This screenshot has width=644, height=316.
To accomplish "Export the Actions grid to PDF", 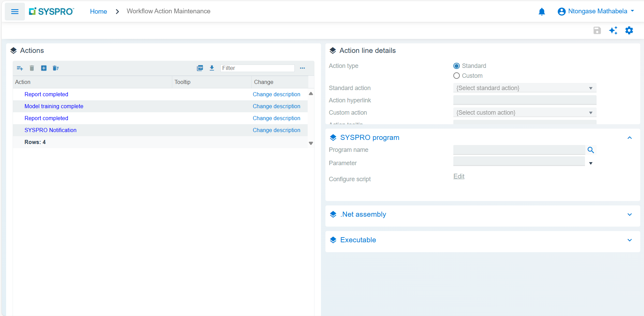I will (x=200, y=68).
